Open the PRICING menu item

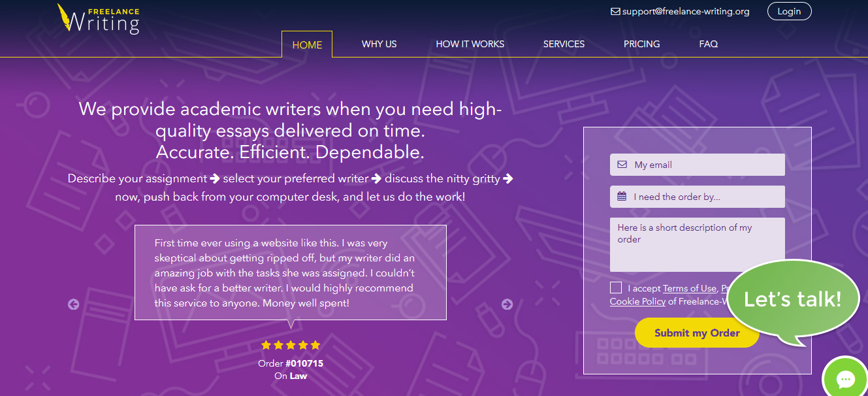[x=642, y=44]
